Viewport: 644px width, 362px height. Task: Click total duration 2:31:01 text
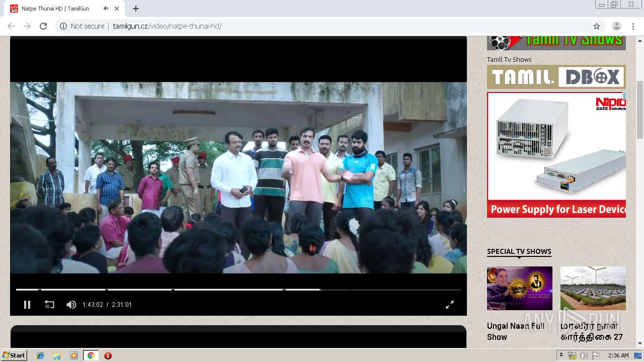pos(122,305)
